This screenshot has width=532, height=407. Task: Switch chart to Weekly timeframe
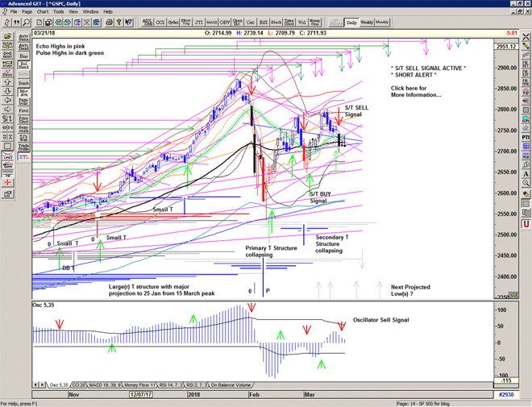pyautogui.click(x=366, y=23)
